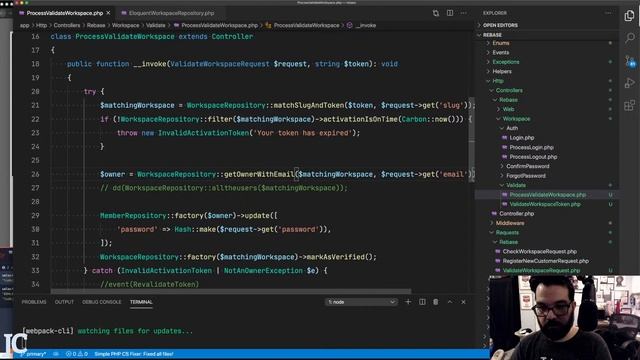Click the editor horizontal scrollbar
Screen dimensions: 640x360
pos(231,291)
